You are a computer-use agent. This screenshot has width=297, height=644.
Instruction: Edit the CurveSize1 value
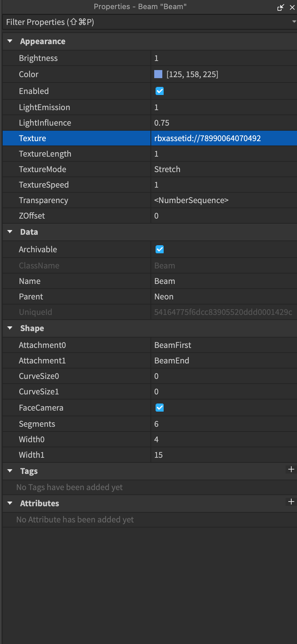pyautogui.click(x=224, y=391)
